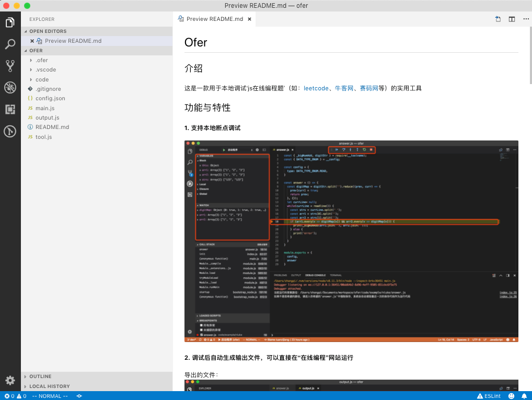This screenshot has height=400, width=532.
Task: Open tool.js file
Action: tap(97, 137)
